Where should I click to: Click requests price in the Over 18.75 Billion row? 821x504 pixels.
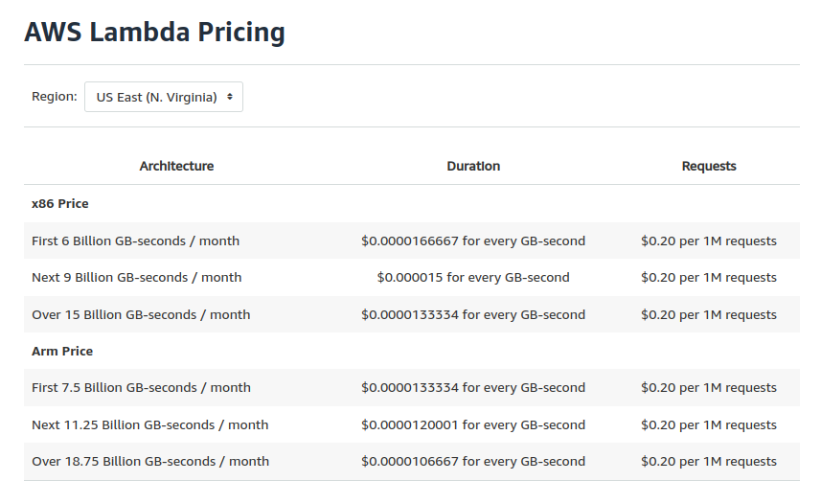709,461
